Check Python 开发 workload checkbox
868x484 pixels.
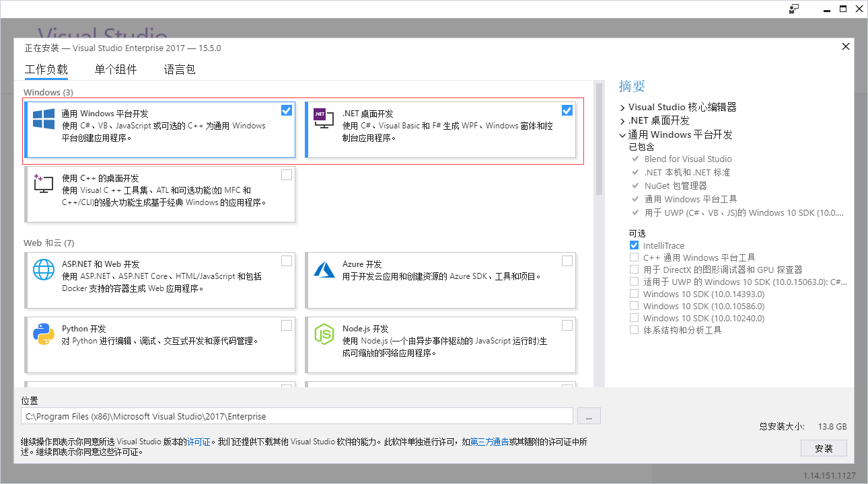click(x=287, y=325)
